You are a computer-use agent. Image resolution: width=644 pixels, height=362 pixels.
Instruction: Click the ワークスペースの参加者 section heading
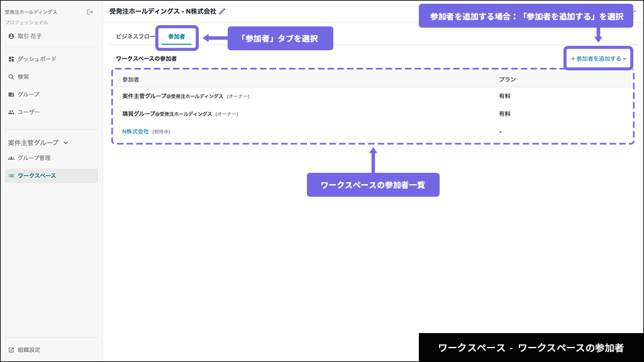[146, 58]
